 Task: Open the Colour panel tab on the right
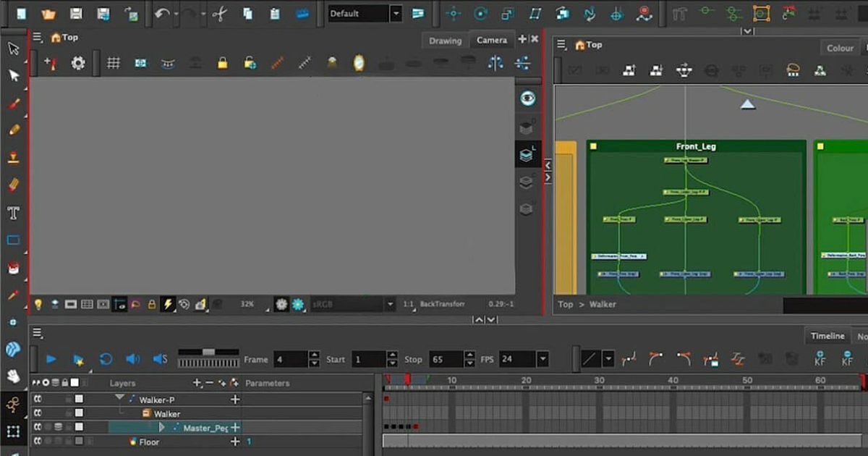click(x=838, y=47)
